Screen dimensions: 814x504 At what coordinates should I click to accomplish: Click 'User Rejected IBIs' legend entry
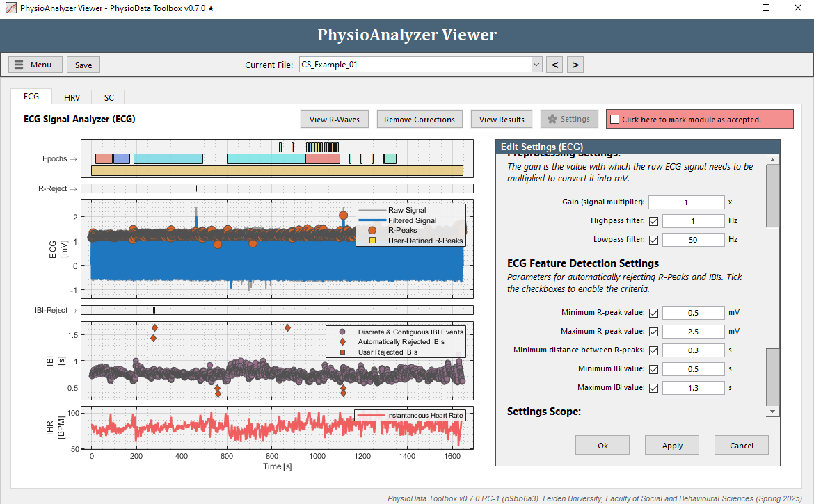click(388, 352)
